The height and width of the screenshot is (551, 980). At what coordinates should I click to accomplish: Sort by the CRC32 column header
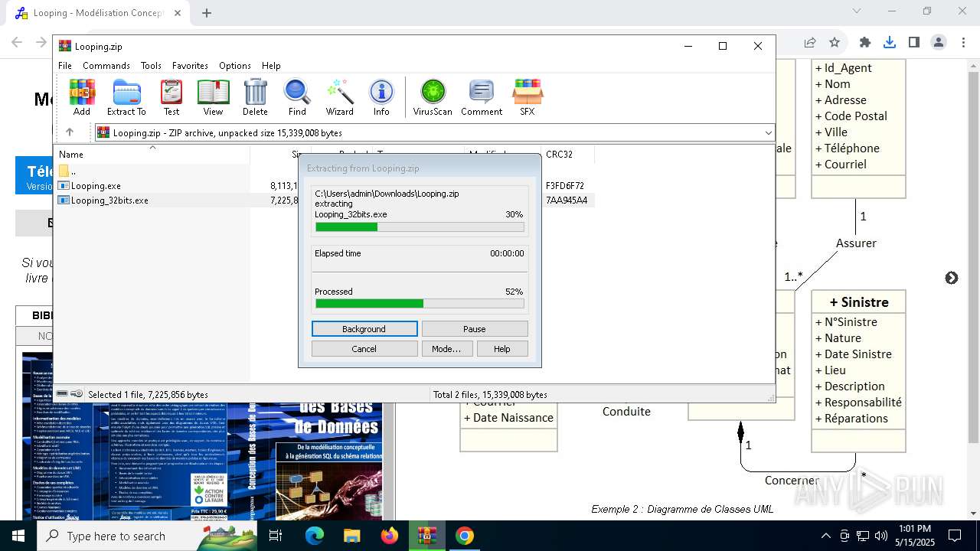[567, 155]
